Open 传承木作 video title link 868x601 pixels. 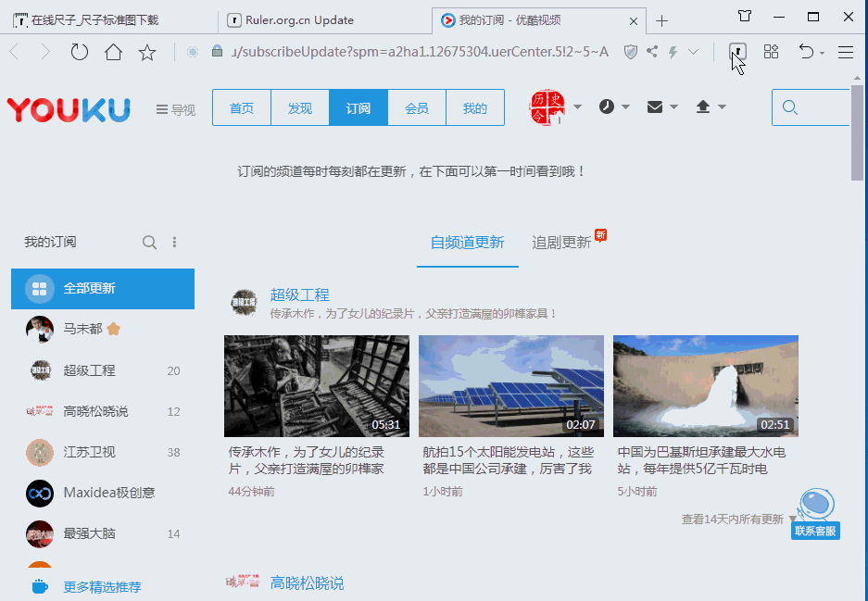coord(306,460)
